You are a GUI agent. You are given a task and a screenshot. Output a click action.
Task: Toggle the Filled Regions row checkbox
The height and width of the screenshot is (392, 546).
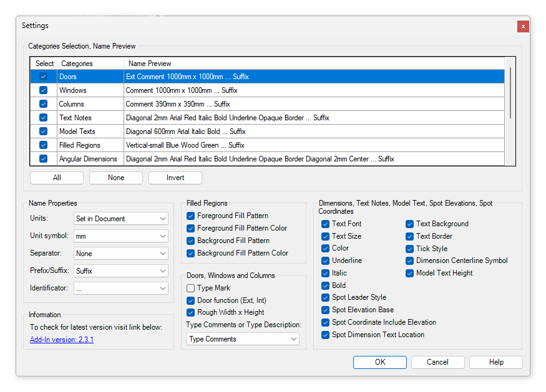pos(43,145)
